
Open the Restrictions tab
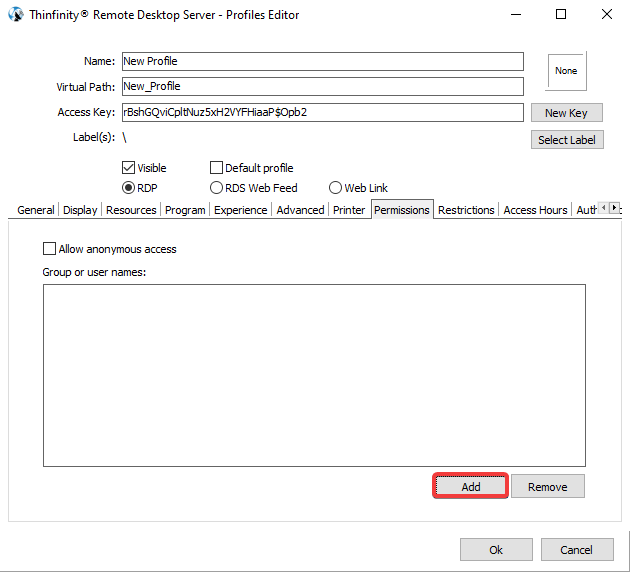point(466,210)
